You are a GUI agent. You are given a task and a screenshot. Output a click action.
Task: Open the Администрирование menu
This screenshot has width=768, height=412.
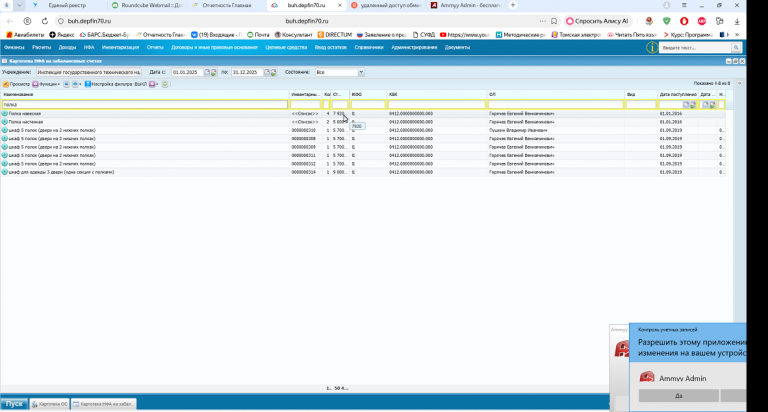coord(414,48)
